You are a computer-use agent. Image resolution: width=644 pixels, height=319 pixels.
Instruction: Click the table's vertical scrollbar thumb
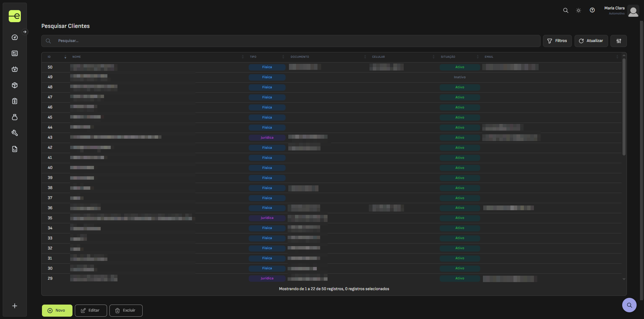point(624,107)
